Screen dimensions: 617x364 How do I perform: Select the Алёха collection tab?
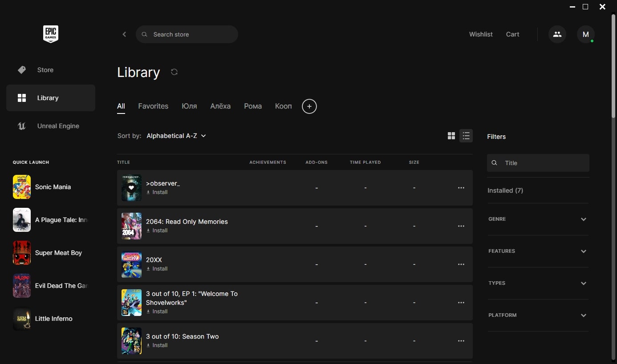pos(220,106)
